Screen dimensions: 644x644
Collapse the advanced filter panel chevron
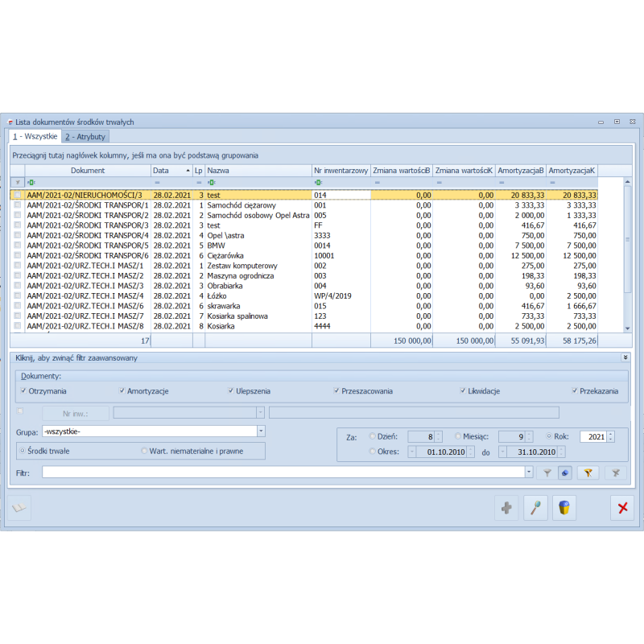point(625,357)
